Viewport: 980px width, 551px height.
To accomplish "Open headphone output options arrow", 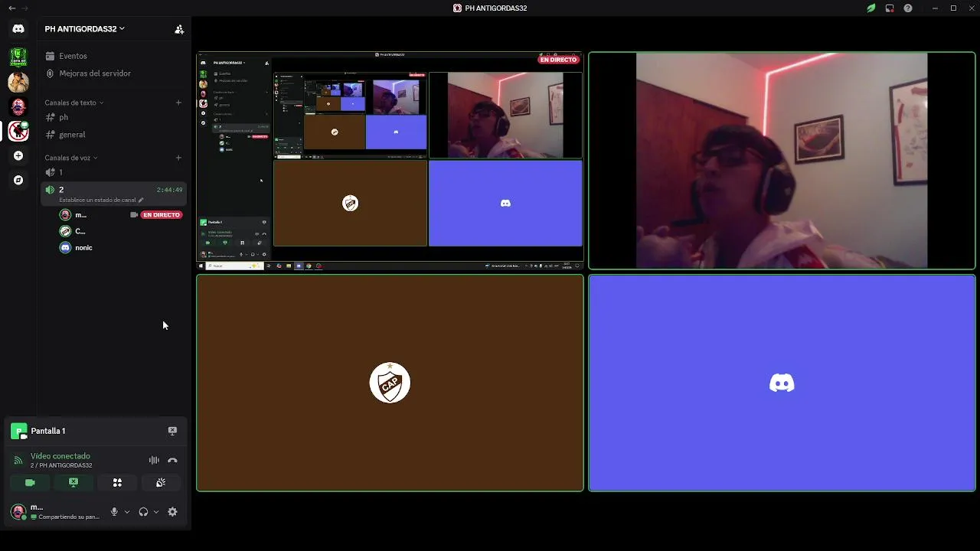I will (x=156, y=512).
